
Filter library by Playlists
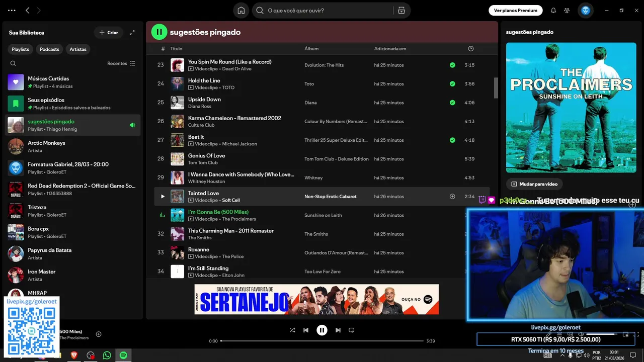(21, 49)
